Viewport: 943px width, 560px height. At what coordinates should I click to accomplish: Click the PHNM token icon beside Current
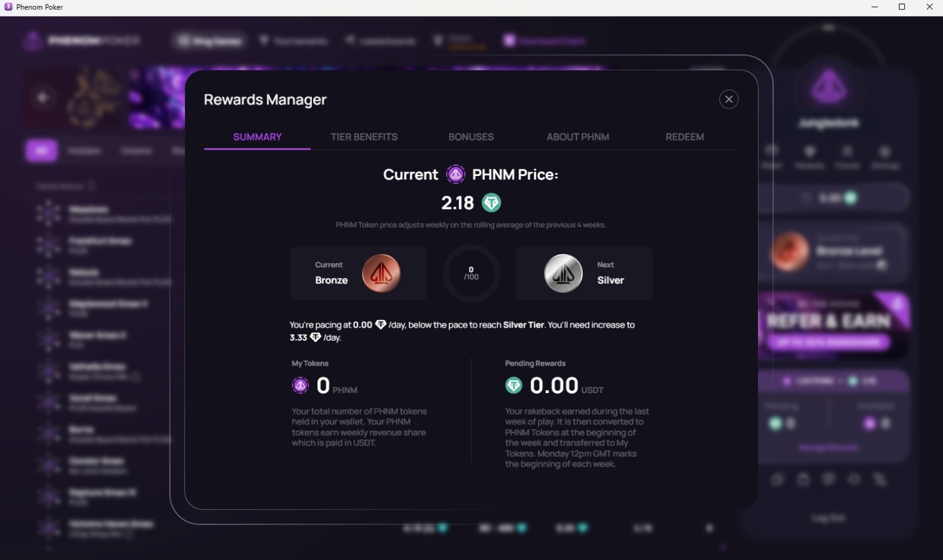(x=456, y=175)
